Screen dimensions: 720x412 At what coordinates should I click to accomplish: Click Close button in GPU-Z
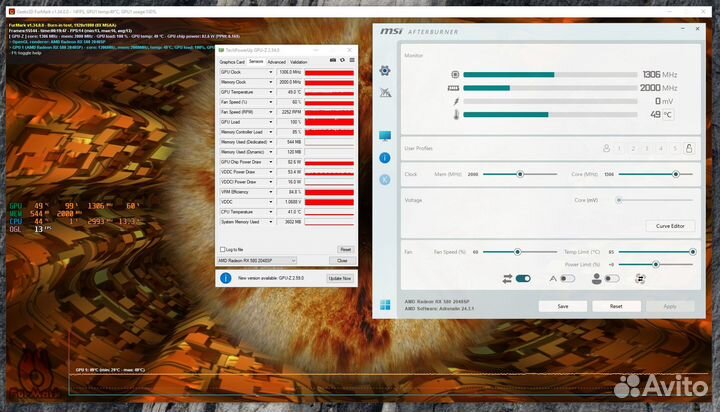point(343,260)
